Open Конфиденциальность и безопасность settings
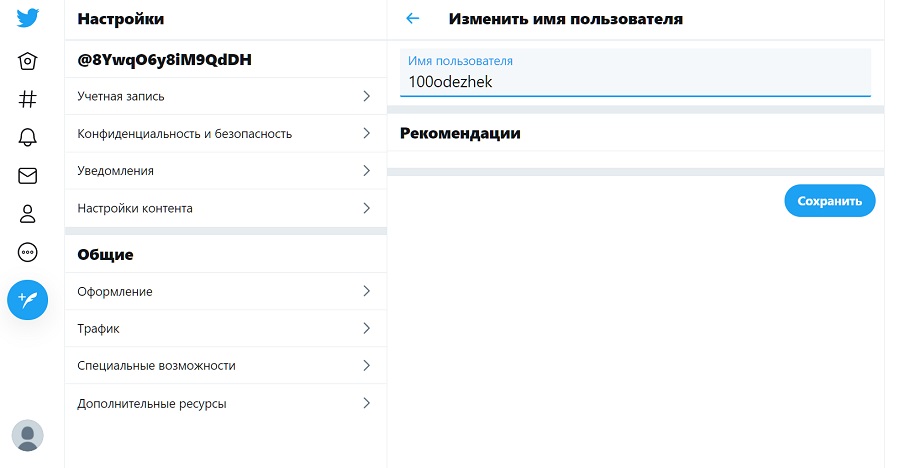 click(226, 134)
